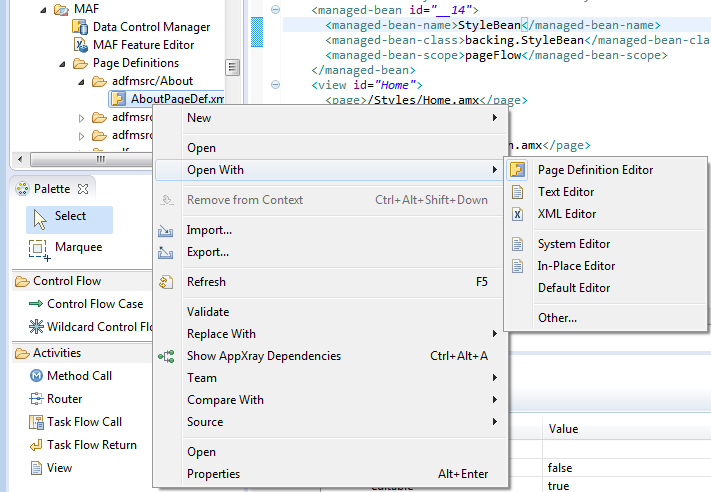Click the XML Editor icon
711x492 pixels.
click(x=517, y=214)
